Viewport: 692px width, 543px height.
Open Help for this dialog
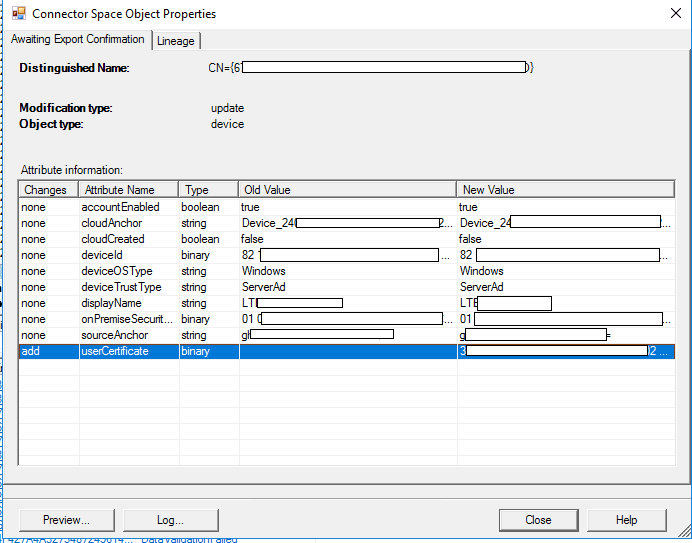(x=627, y=520)
